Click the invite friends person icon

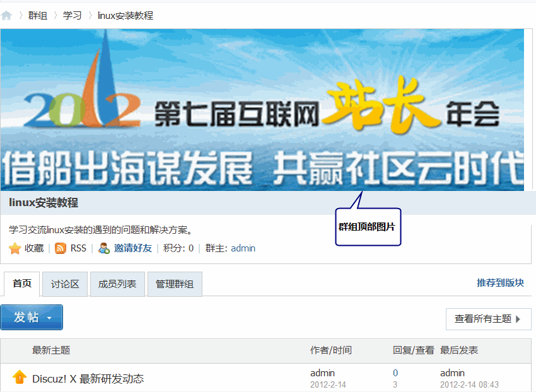[x=104, y=248]
